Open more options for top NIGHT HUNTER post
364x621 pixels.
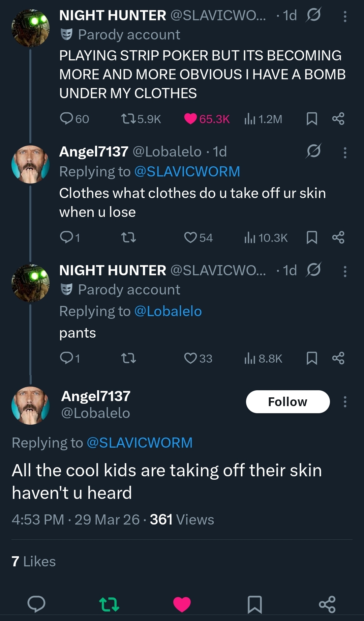(x=345, y=17)
